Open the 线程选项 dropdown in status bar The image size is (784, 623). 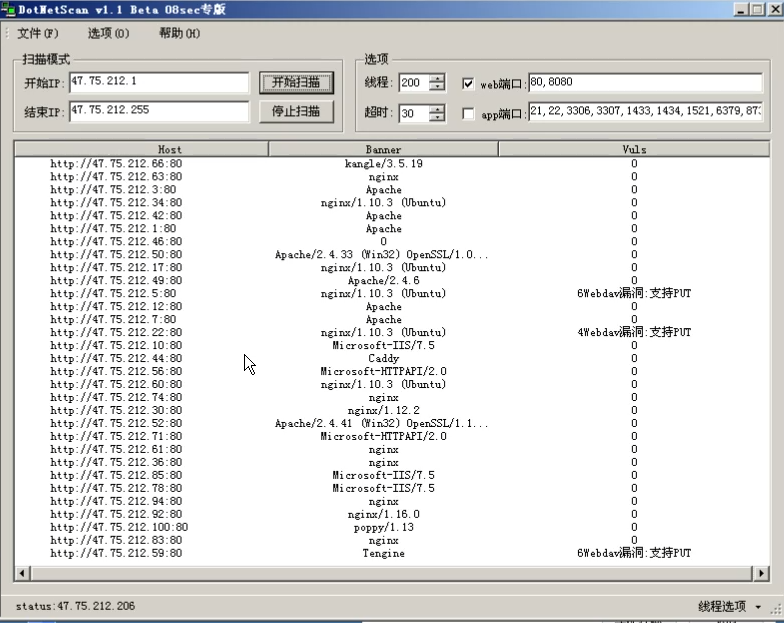tap(728, 606)
